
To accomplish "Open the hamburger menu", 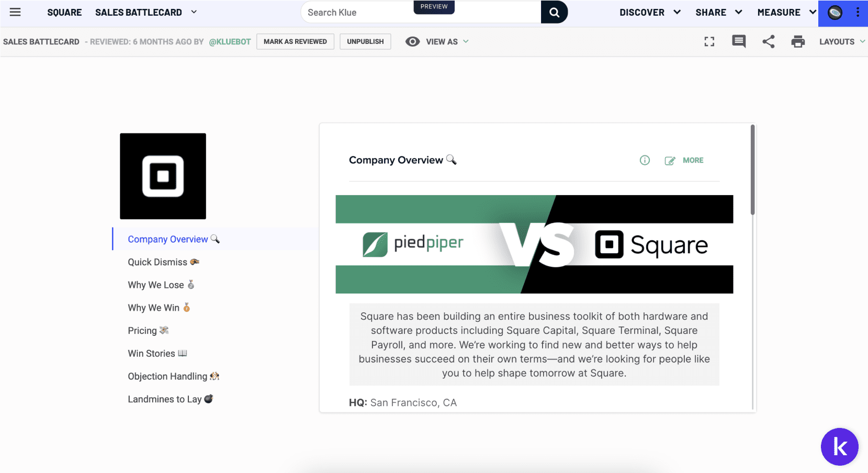I will click(15, 12).
